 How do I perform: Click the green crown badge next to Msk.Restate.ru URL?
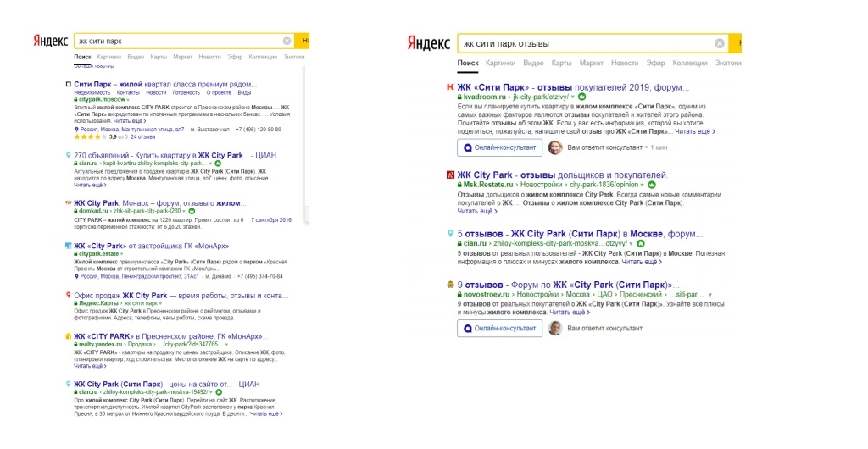pos(652,185)
